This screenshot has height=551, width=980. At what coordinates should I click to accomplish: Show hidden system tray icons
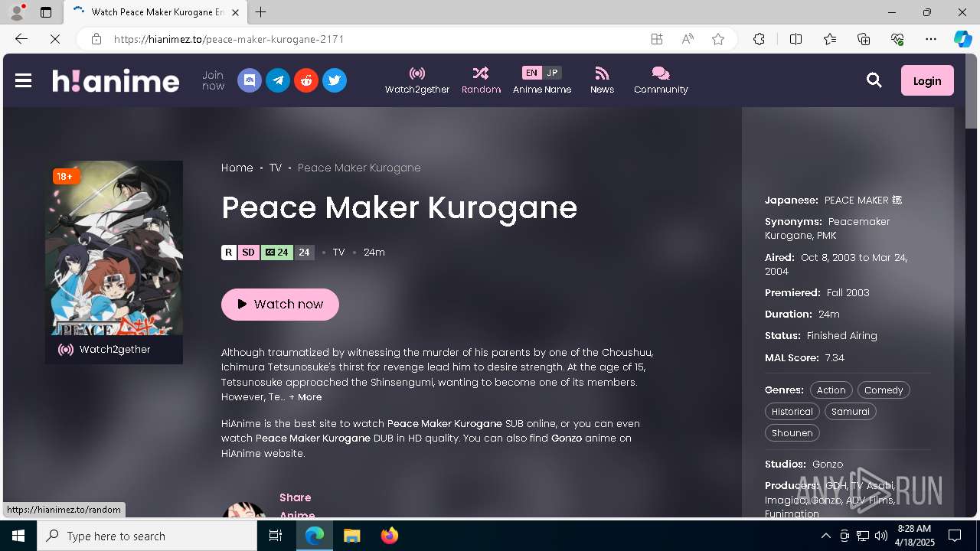coord(825,536)
